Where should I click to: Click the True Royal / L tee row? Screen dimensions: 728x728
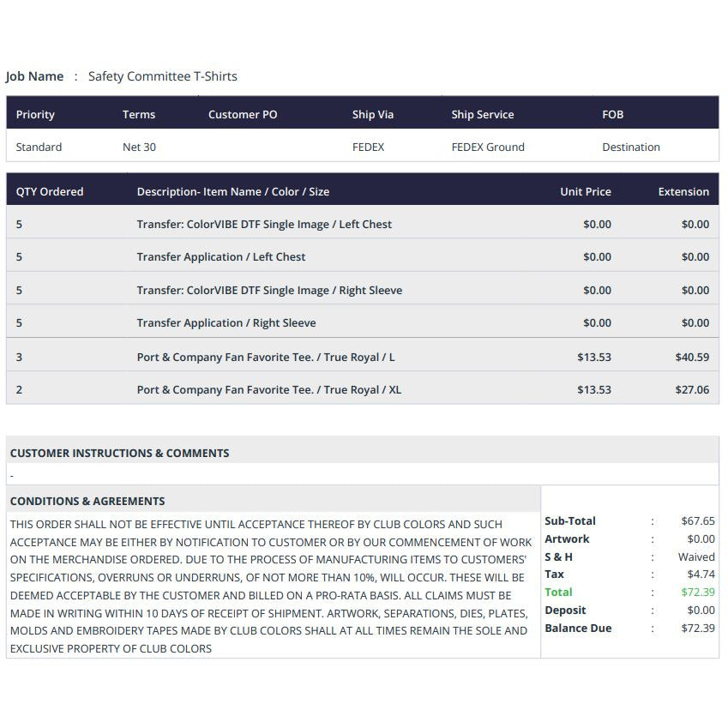363,357
